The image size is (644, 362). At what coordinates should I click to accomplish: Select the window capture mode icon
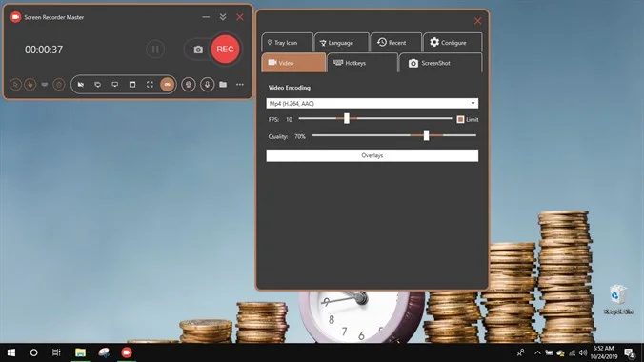(132, 84)
